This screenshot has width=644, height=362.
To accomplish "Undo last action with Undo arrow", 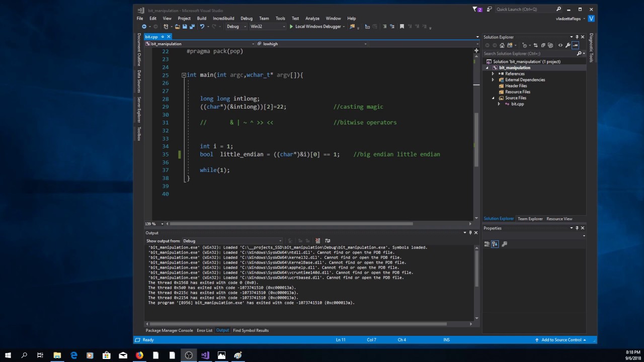I will point(202,26).
